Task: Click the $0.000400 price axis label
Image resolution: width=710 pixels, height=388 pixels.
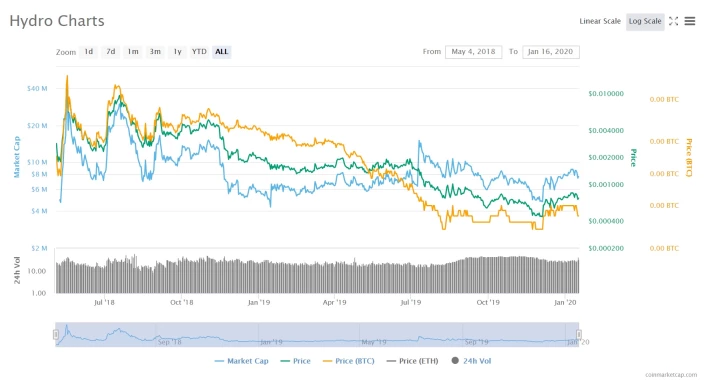Action: (x=606, y=221)
